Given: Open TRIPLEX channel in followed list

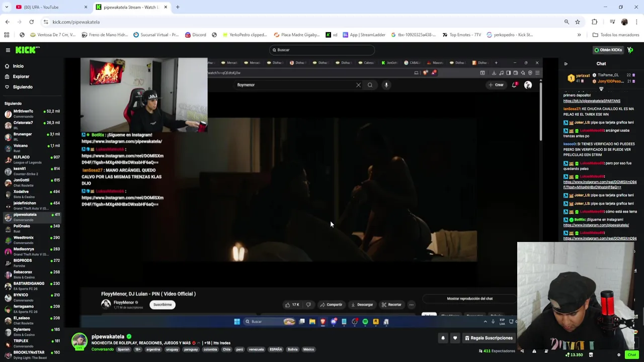Looking at the screenshot, I should (x=31, y=343).
